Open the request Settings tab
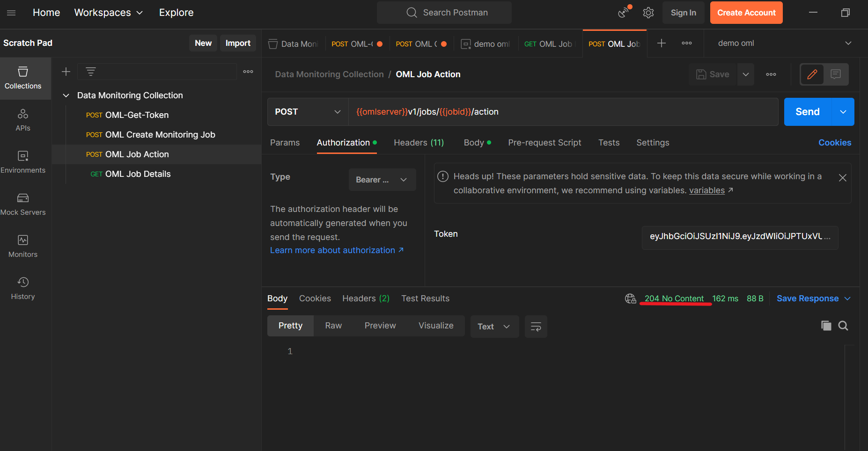Viewport: 868px width, 451px height. (653, 143)
